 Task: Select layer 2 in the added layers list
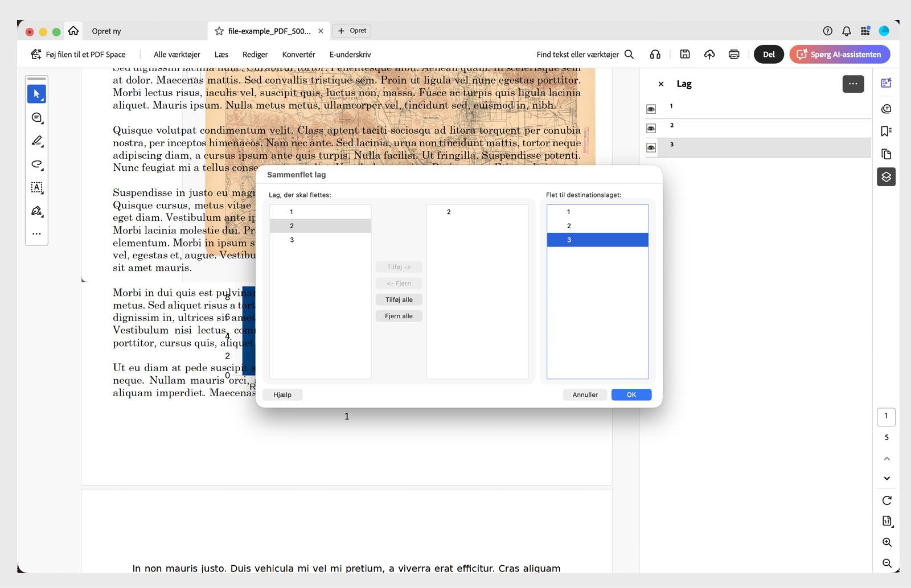pyautogui.click(x=477, y=212)
